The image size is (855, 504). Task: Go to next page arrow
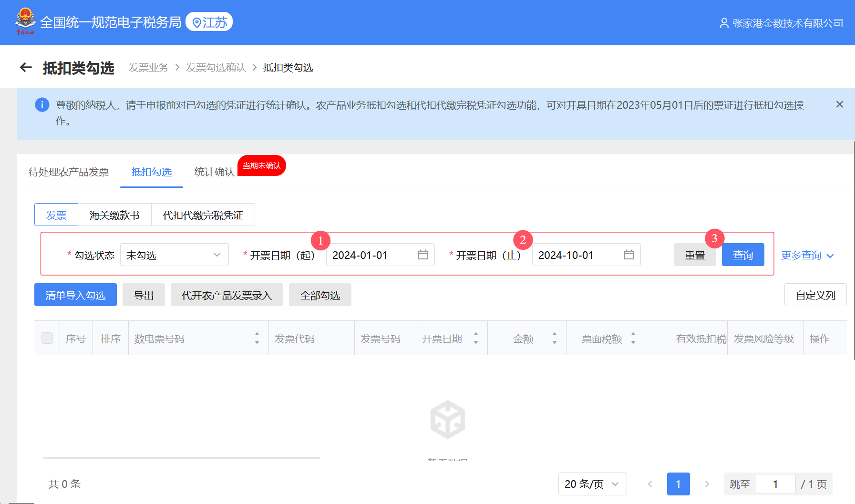(707, 484)
